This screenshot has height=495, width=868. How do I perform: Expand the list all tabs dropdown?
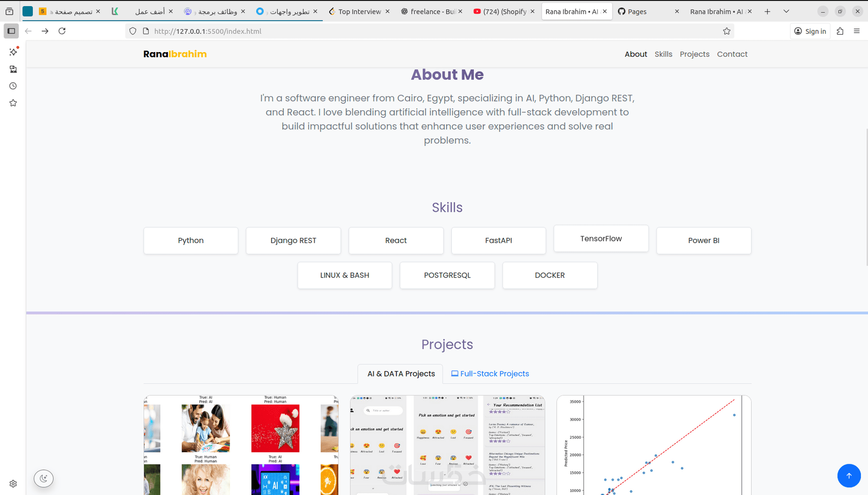786,11
